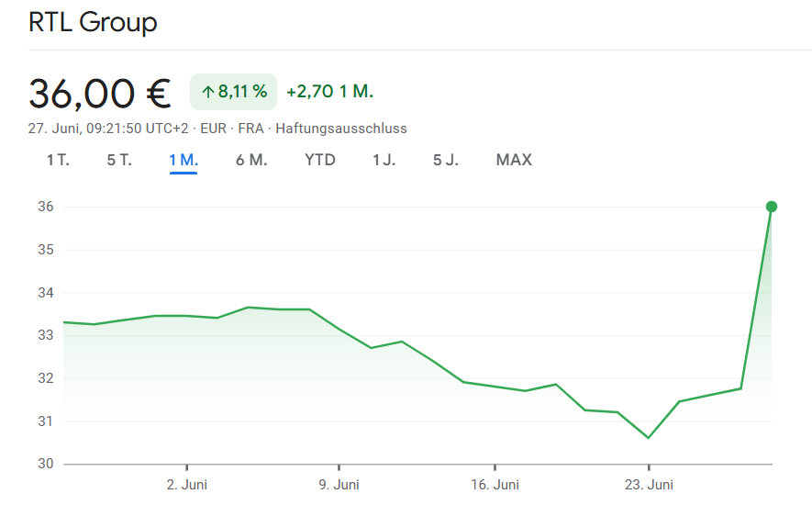
Task: Click the lowest dip point on chart line
Action: [x=648, y=437]
